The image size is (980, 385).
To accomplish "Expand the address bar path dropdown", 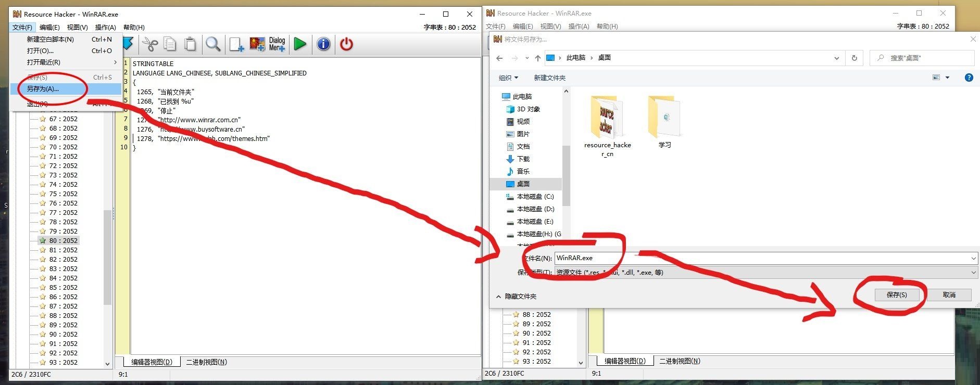I will 836,58.
